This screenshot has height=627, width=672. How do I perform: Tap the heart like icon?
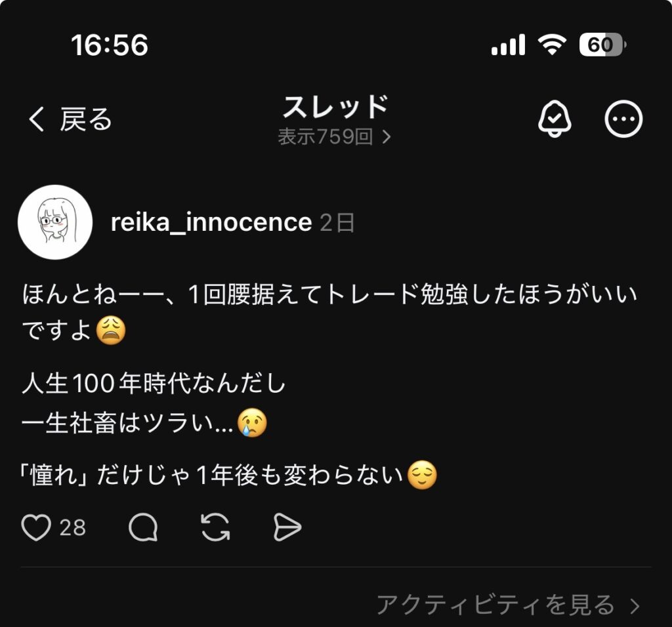click(x=36, y=527)
